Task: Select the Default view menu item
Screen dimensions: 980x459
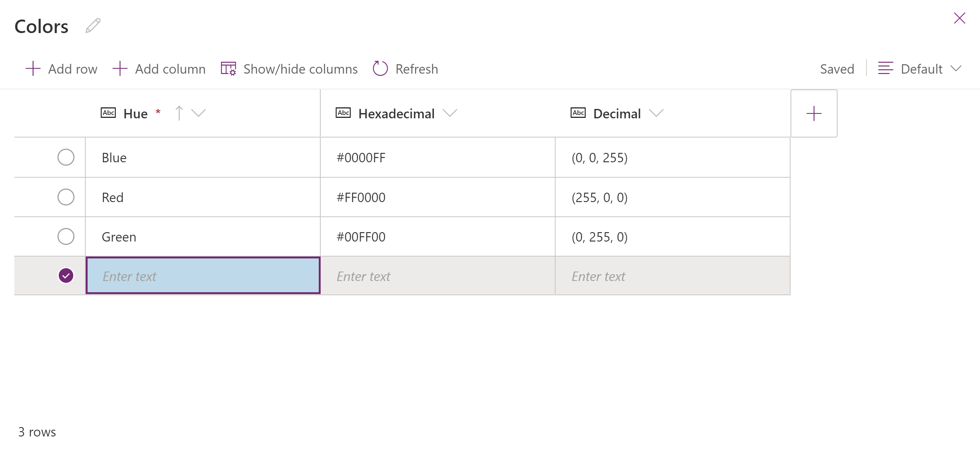Action: [921, 69]
